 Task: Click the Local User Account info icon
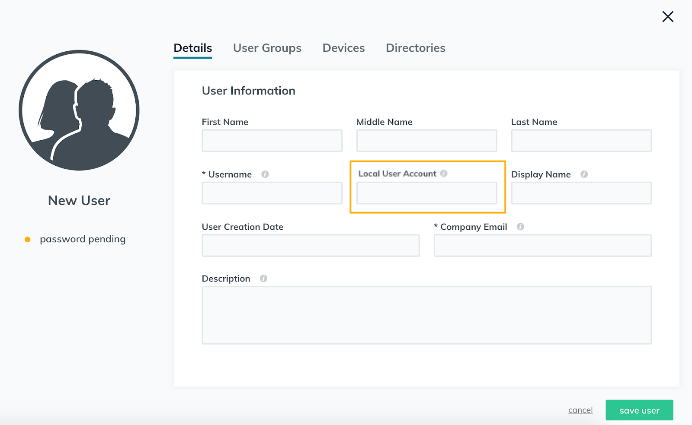coord(443,173)
